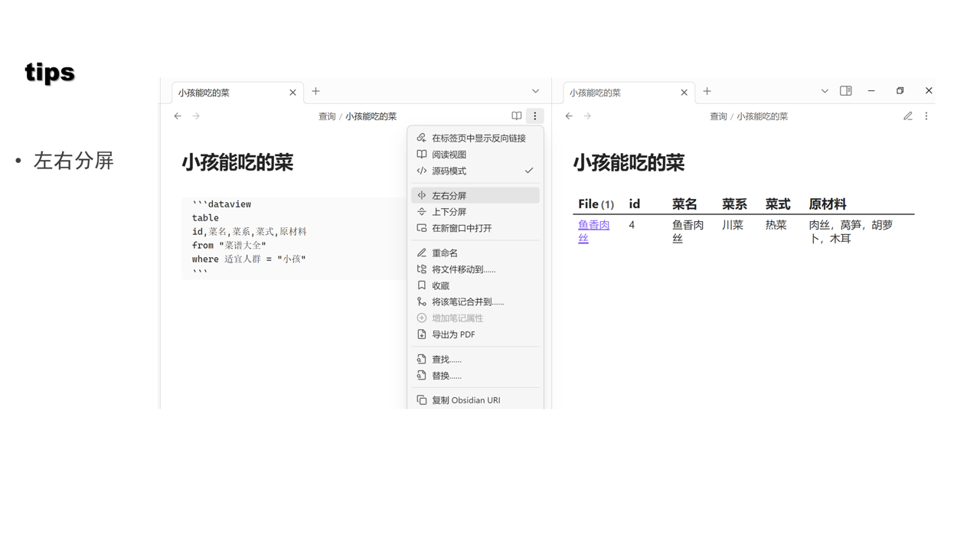This screenshot has height=551, width=980.
Task: Toggle the right sidebar panel icon
Action: 846,91
